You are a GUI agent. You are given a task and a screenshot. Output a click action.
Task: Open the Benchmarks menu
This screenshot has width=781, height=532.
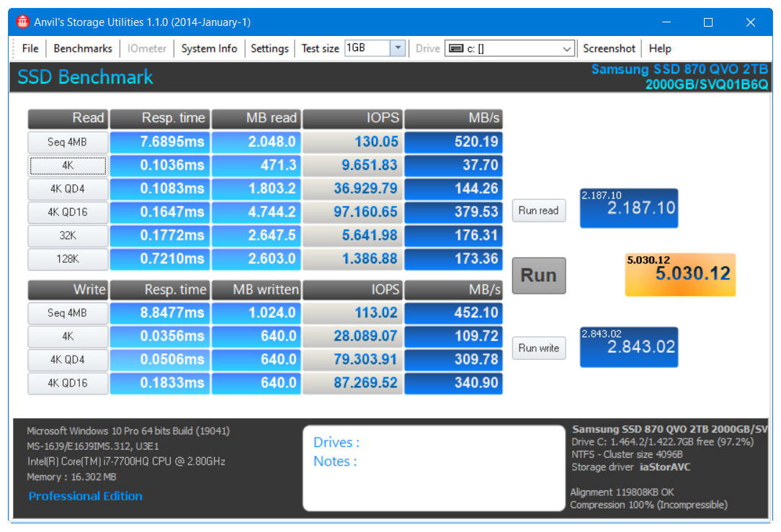tap(83, 48)
